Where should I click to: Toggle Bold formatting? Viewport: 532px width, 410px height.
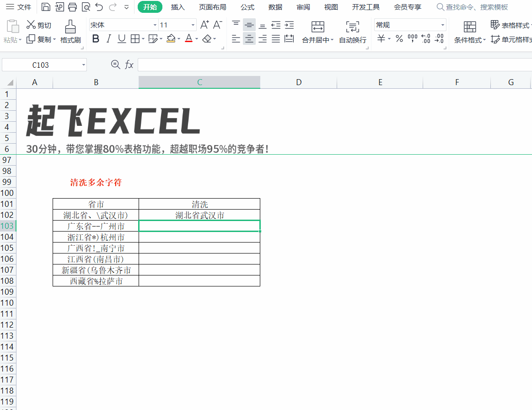pyautogui.click(x=96, y=39)
